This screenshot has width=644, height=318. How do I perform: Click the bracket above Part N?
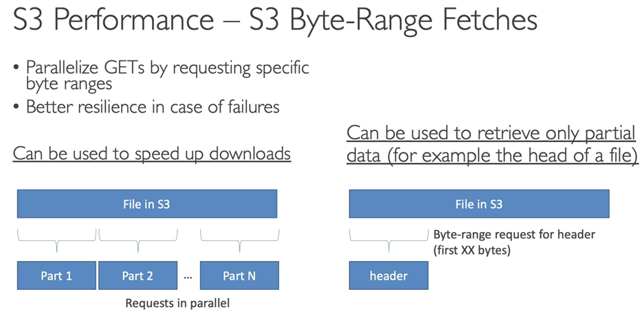tap(239, 240)
